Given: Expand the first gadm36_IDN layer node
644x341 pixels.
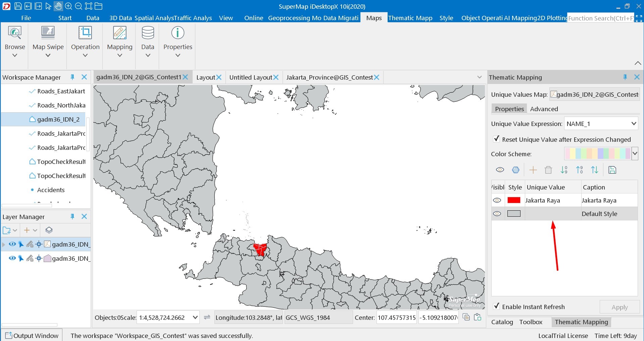Looking at the screenshot, I should (x=4, y=244).
